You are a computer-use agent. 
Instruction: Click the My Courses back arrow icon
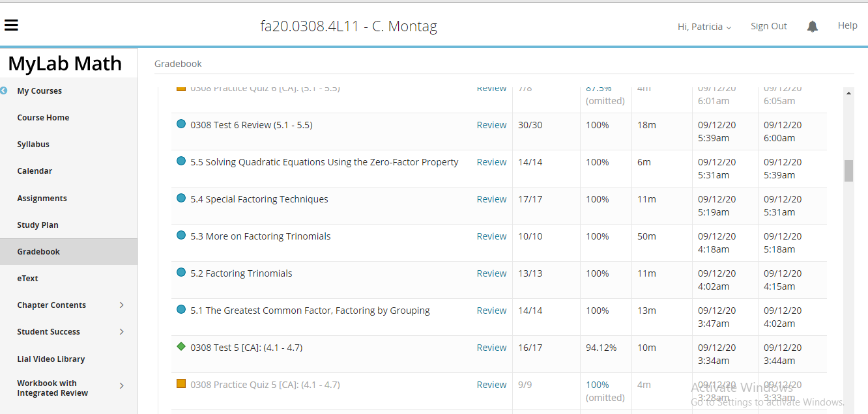4,91
